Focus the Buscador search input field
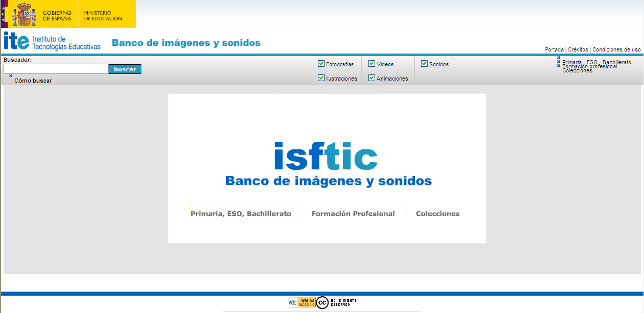The width and height of the screenshot is (644, 313). [56, 69]
